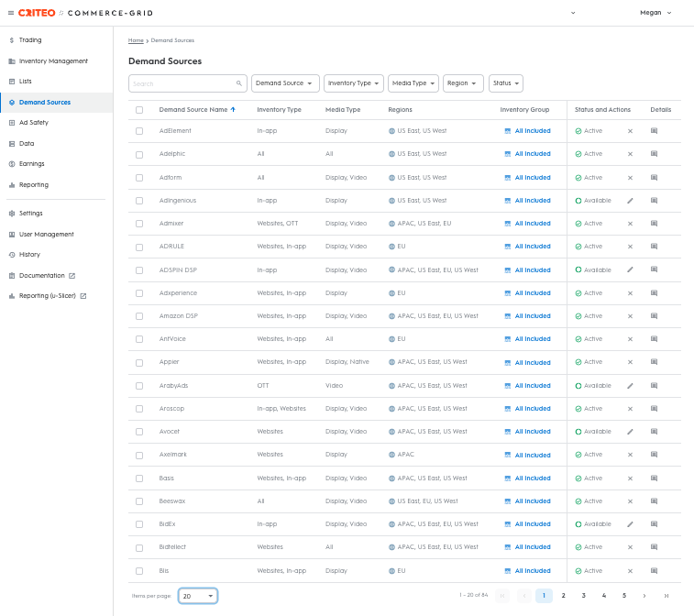Screen dimensions: 694x616
Task: Check the Basis row checkbox
Action: point(139,478)
